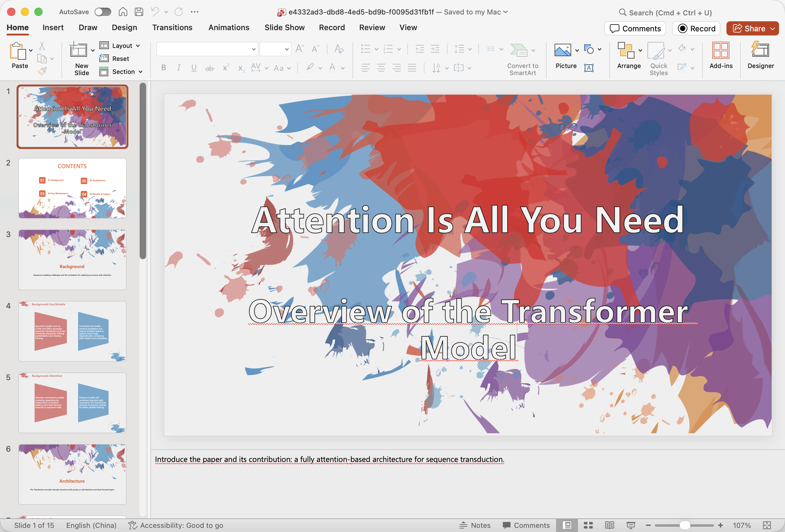Toggle the AutoSave switch

coord(103,12)
